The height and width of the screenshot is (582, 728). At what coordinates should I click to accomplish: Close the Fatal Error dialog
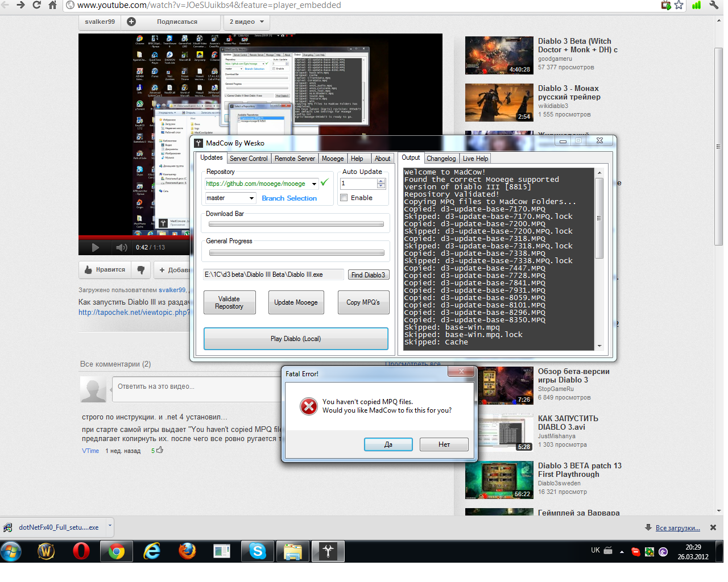(x=461, y=372)
